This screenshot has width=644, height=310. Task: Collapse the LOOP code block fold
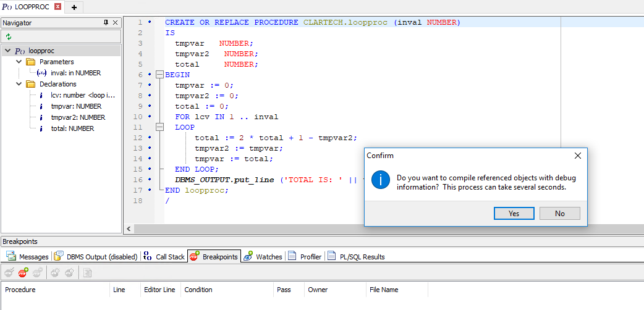pos(160,127)
